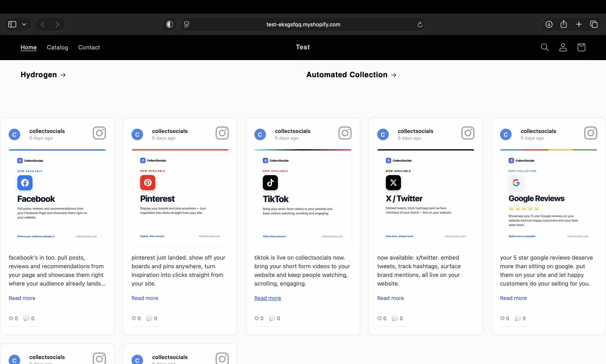
Task: Click the privacy shield icon in the toolbar
Action: [170, 24]
